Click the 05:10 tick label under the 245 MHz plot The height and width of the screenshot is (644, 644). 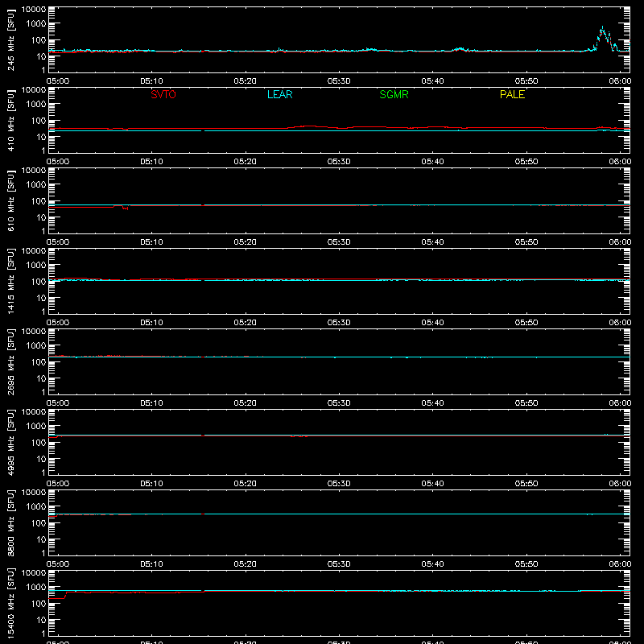[151, 81]
